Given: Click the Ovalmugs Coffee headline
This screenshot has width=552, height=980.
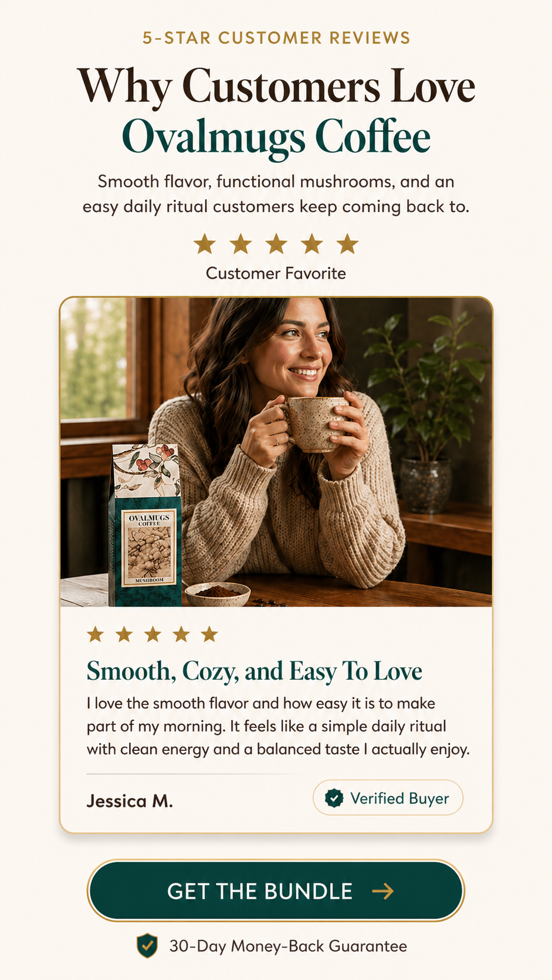Looking at the screenshot, I should (x=276, y=137).
